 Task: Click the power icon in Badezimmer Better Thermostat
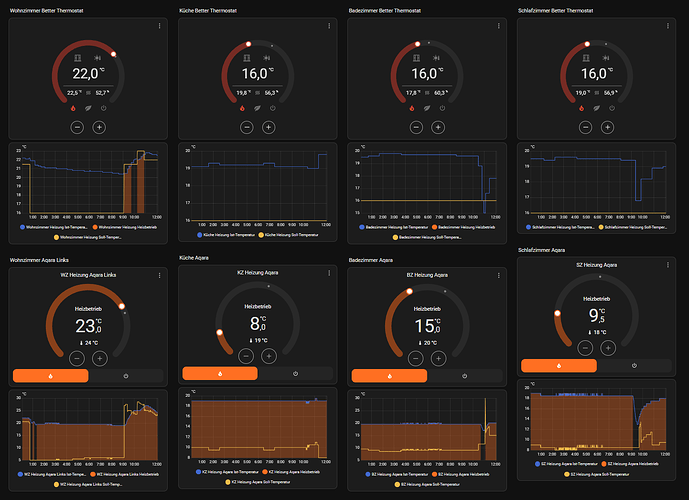441,107
